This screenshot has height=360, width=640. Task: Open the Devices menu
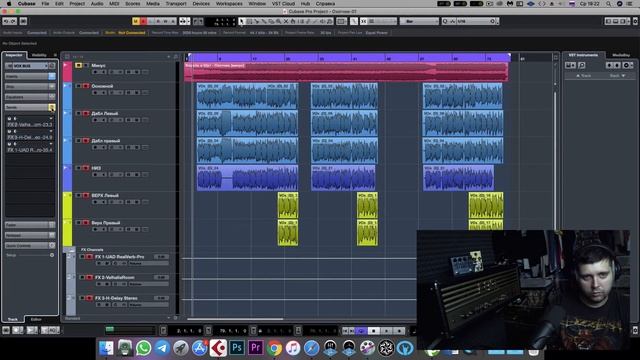point(201,3)
